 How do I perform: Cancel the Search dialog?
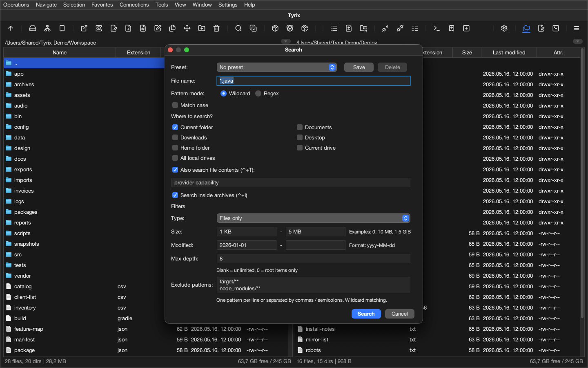[x=400, y=314]
